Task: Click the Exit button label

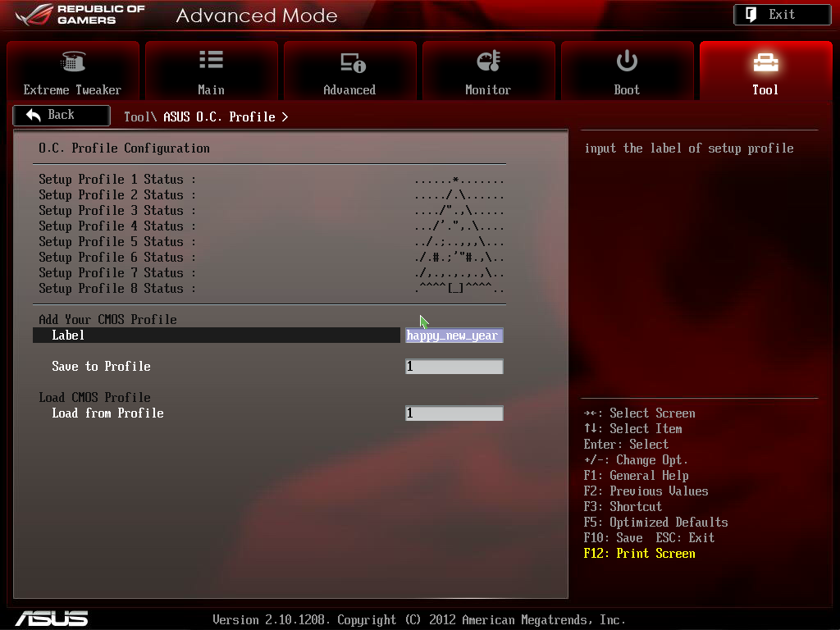Action: pos(782,15)
